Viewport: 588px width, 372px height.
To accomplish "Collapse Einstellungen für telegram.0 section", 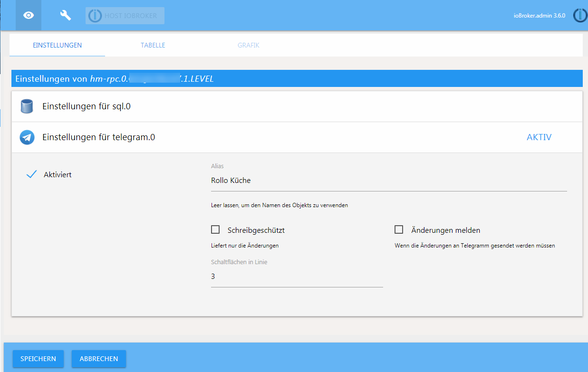I will (x=297, y=137).
